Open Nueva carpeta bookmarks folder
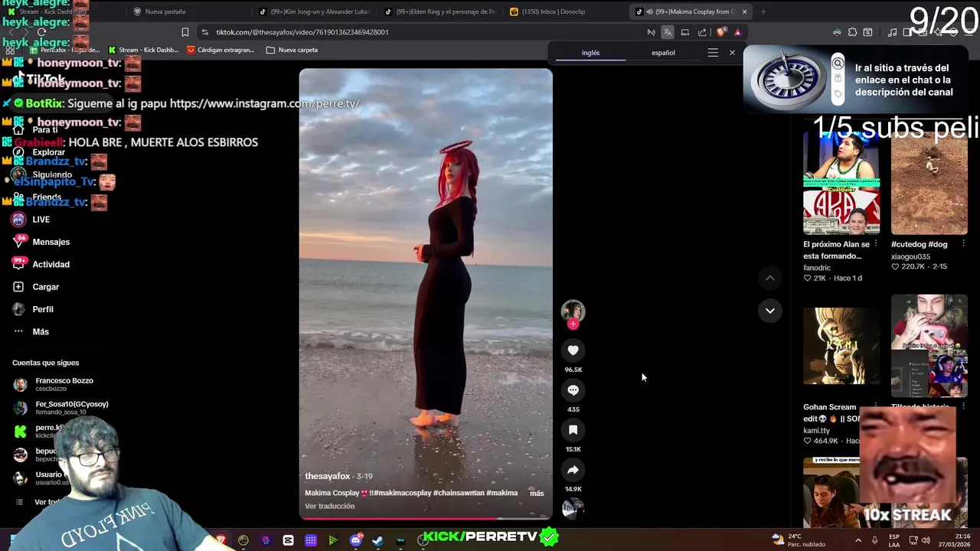Screen dimensions: 980x551 coord(292,50)
